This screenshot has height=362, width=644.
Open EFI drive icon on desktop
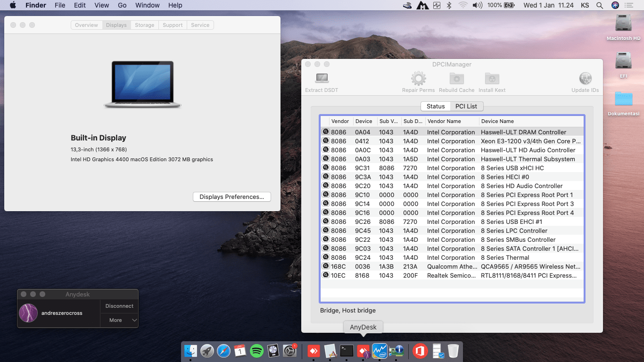point(623,60)
